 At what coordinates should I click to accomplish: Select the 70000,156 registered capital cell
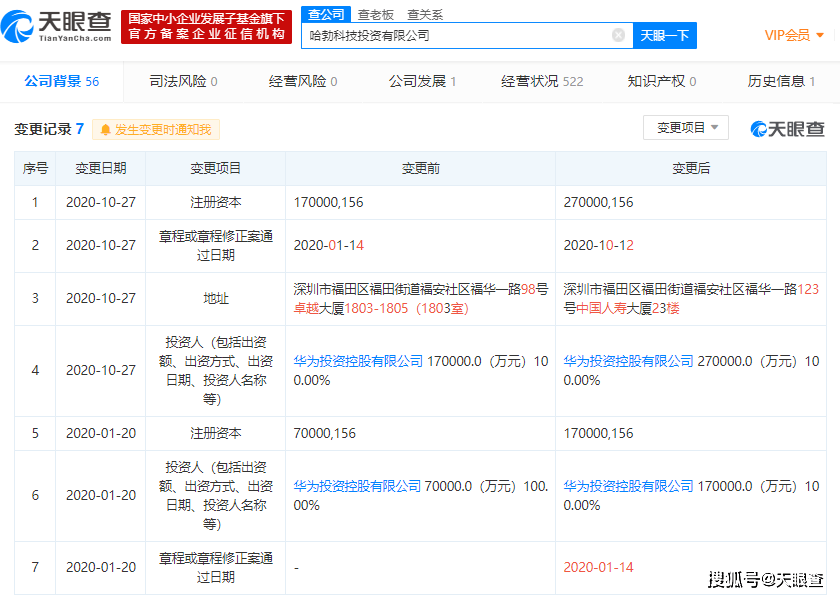421,434
